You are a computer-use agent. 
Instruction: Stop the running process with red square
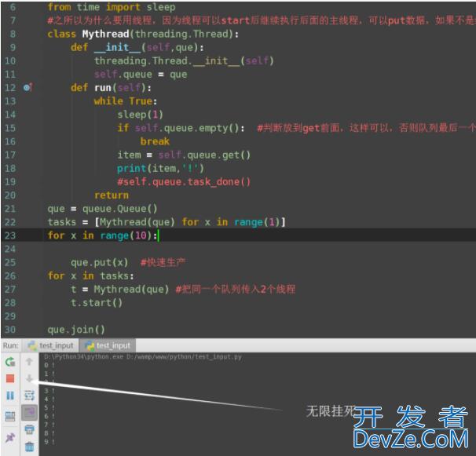[x=10, y=378]
